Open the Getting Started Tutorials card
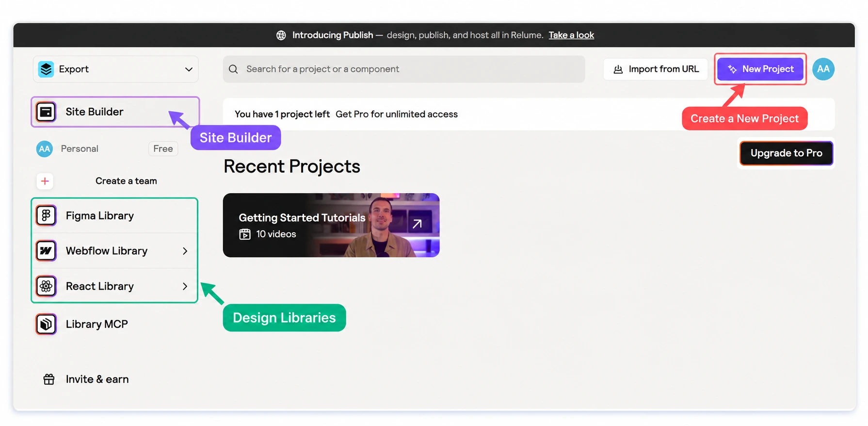Viewport: 868px width, 426px height. click(331, 225)
